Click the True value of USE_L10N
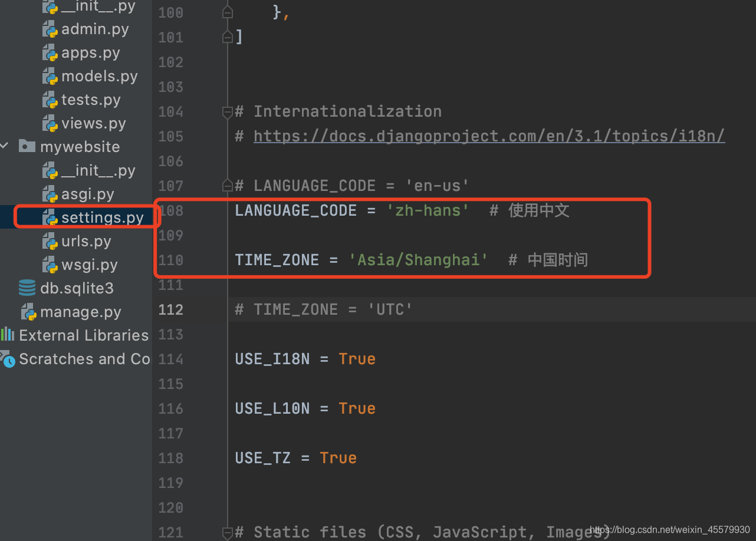Screen dimensions: 756x541 click(357, 408)
